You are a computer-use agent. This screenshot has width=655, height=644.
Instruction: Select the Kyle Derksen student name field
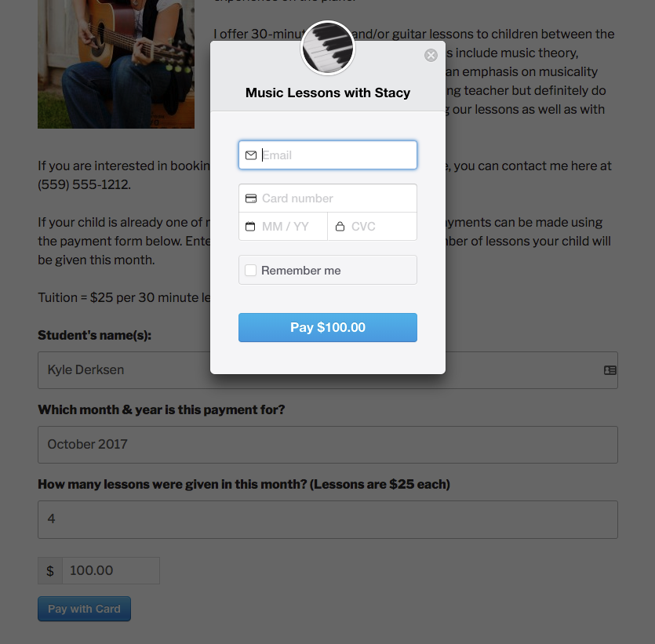coord(328,370)
